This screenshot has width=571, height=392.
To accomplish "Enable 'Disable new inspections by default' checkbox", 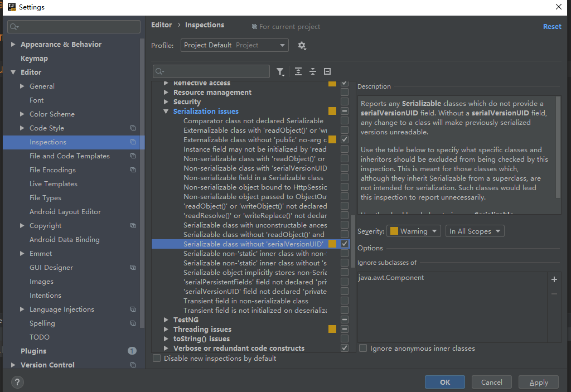I will (157, 359).
